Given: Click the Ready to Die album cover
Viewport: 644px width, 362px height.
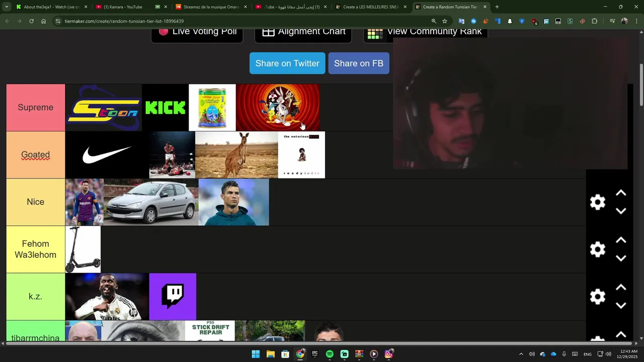Looking at the screenshot, I should point(301,155).
